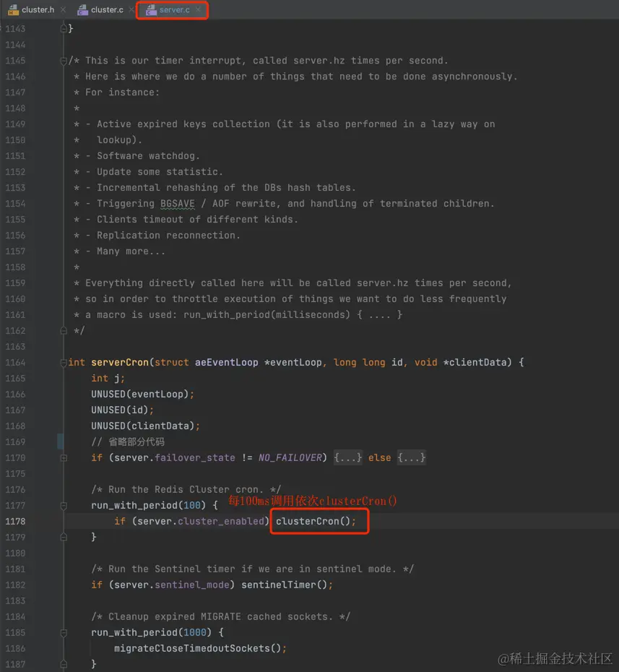
Task: Click aeEventLoop type in function signature
Action: click(227, 362)
